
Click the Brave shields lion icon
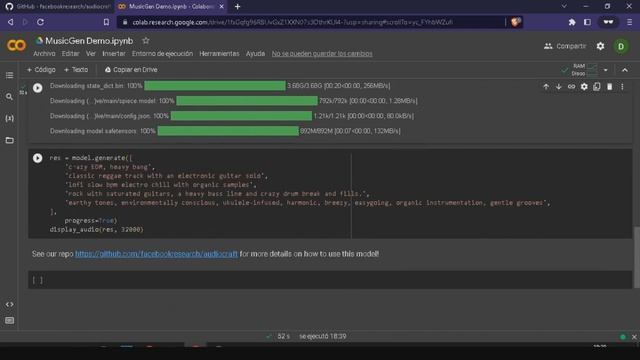click(515, 22)
